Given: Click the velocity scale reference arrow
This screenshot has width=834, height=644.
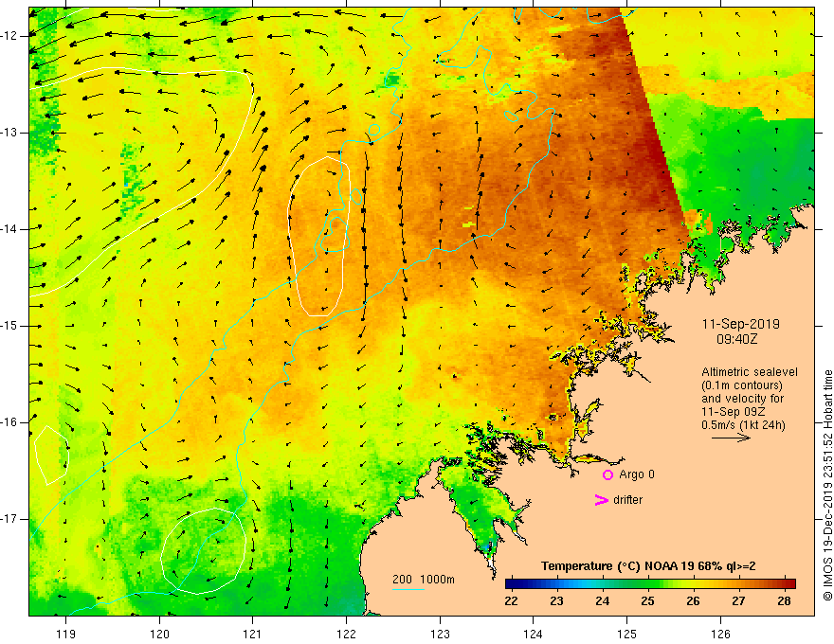Looking at the screenshot, I should coord(731,438).
